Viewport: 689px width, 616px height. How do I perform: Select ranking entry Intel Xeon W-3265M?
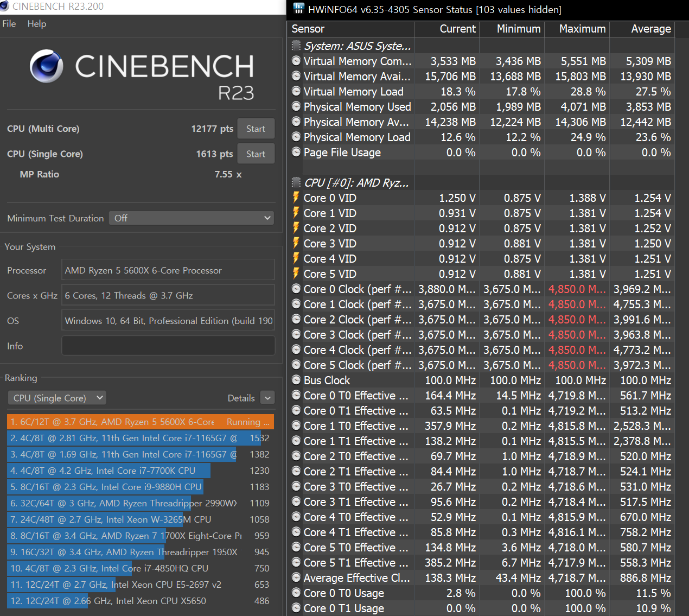(x=141, y=519)
